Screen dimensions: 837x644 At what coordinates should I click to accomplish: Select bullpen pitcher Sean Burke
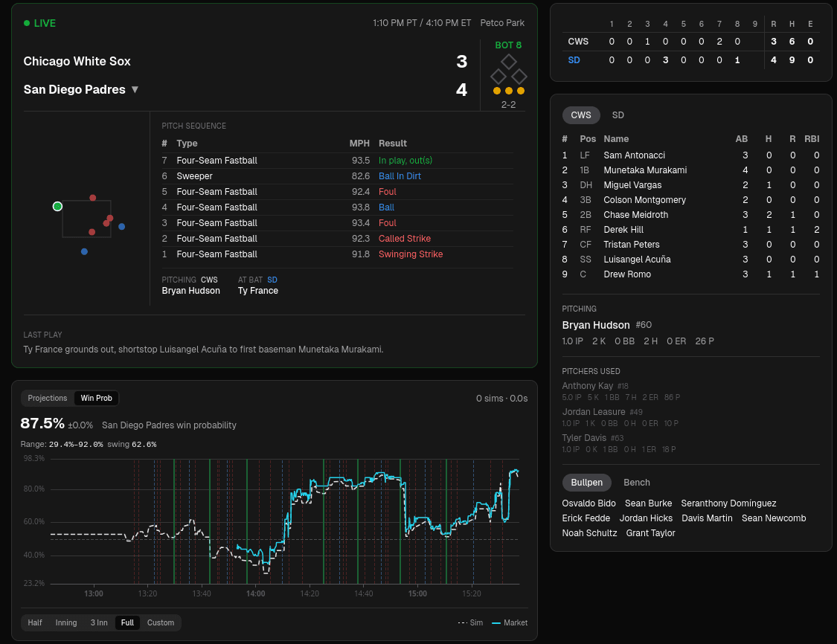(x=649, y=503)
